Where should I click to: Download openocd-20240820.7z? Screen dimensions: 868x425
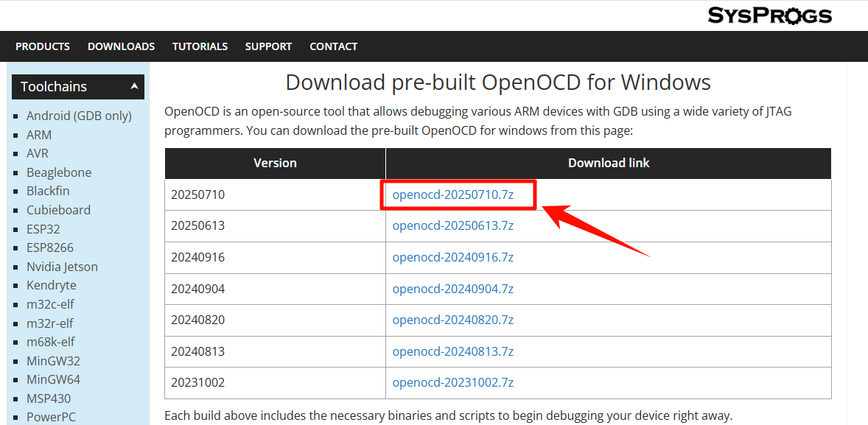tap(453, 320)
